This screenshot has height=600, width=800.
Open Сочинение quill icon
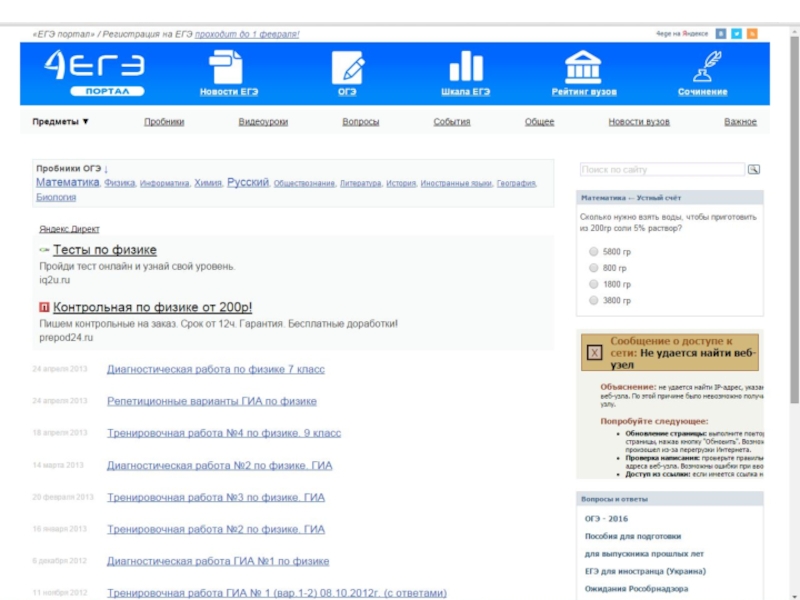tap(707, 66)
